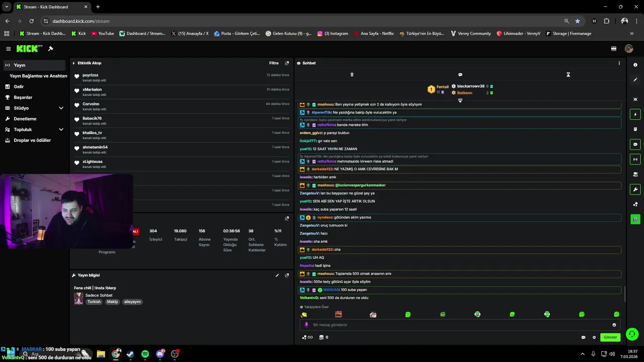
Task: Click the chat scrollbar
Action: [624, 294]
